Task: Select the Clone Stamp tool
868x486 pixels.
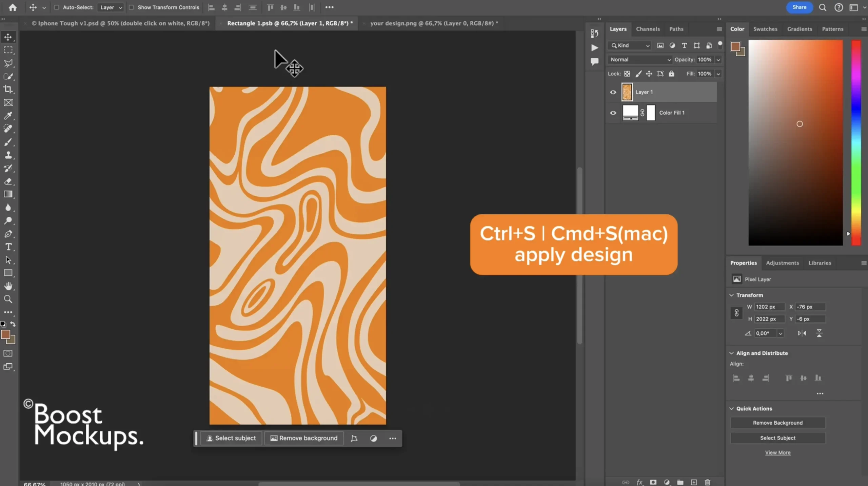Action: tap(8, 155)
